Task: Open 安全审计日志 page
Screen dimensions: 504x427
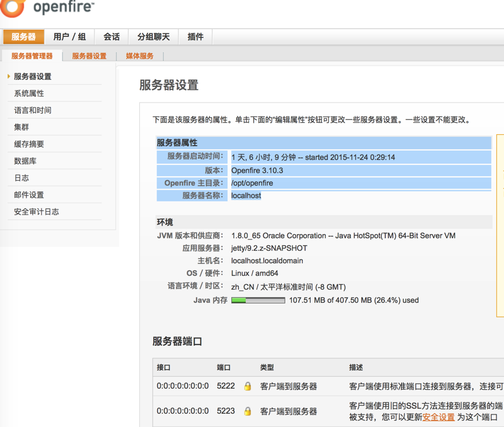Action: point(37,212)
